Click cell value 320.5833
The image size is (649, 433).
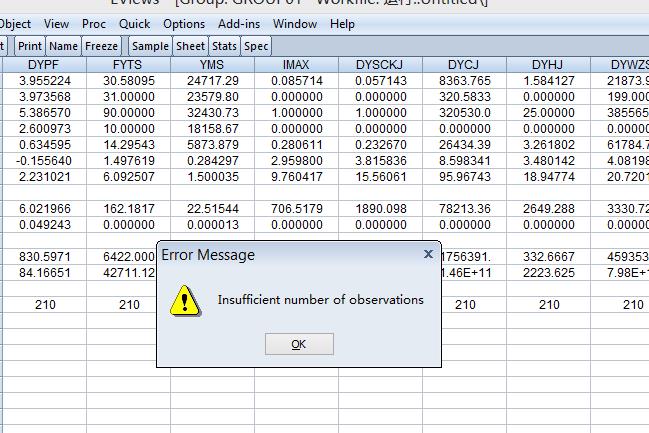(x=465, y=97)
